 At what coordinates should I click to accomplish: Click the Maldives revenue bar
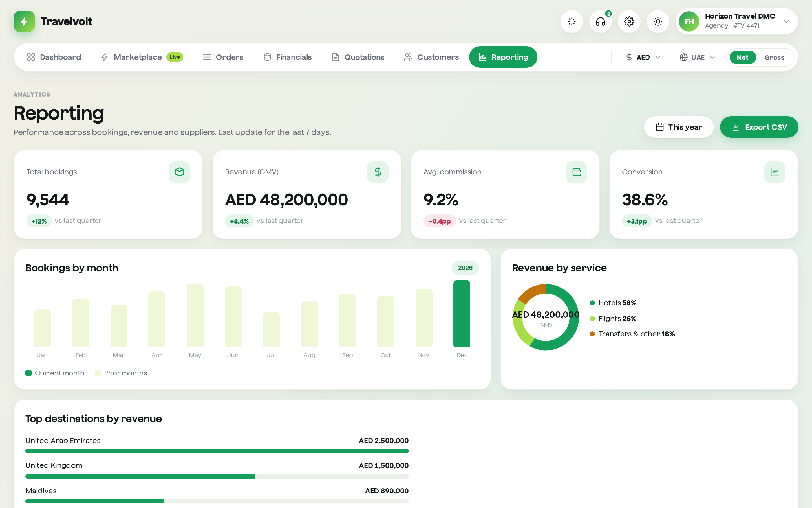(217, 501)
